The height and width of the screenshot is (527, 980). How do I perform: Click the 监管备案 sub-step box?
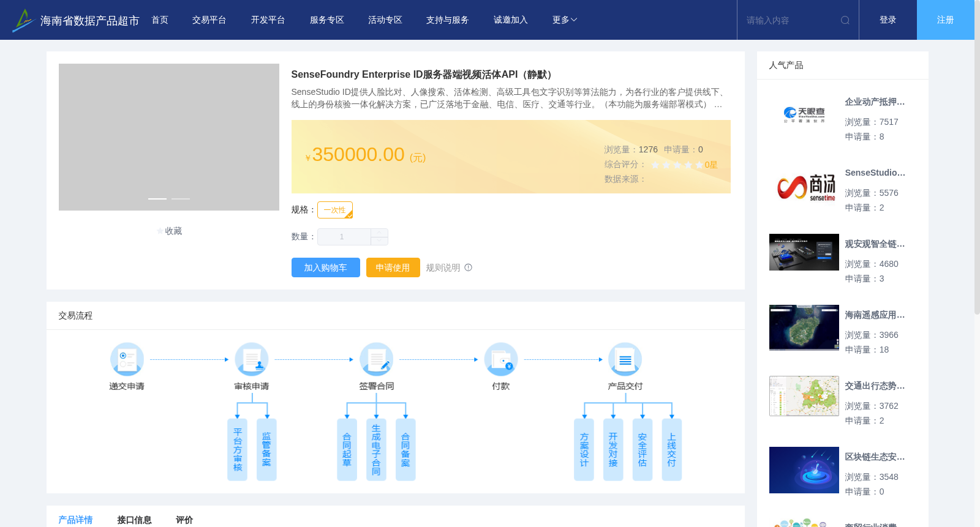266,449
